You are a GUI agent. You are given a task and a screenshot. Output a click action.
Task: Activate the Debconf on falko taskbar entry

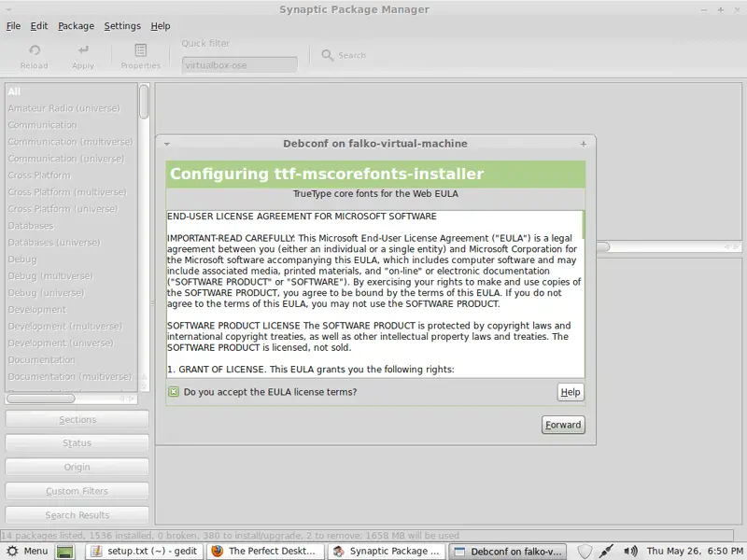(x=508, y=552)
